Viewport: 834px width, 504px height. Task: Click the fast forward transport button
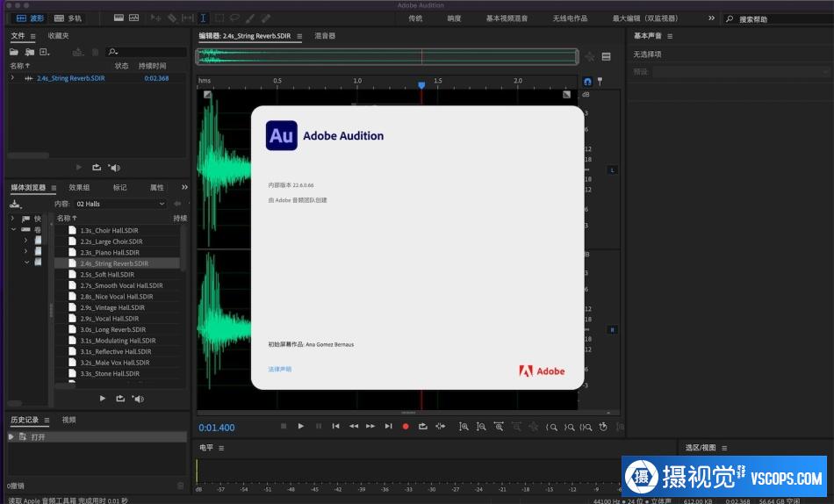370,426
